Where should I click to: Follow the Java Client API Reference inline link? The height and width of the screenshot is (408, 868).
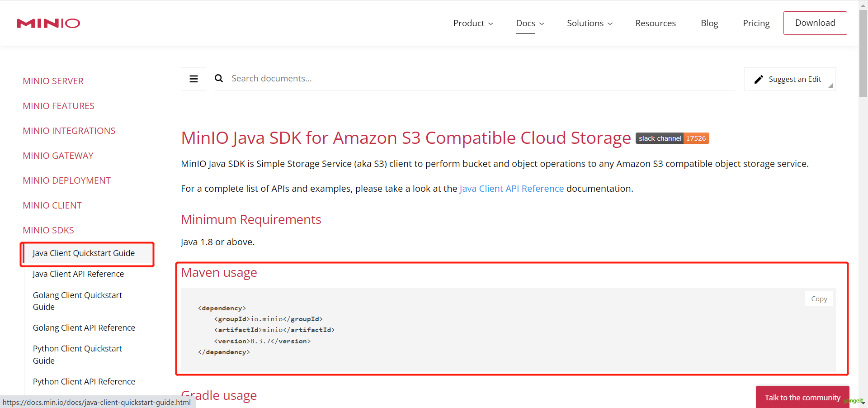pyautogui.click(x=512, y=189)
